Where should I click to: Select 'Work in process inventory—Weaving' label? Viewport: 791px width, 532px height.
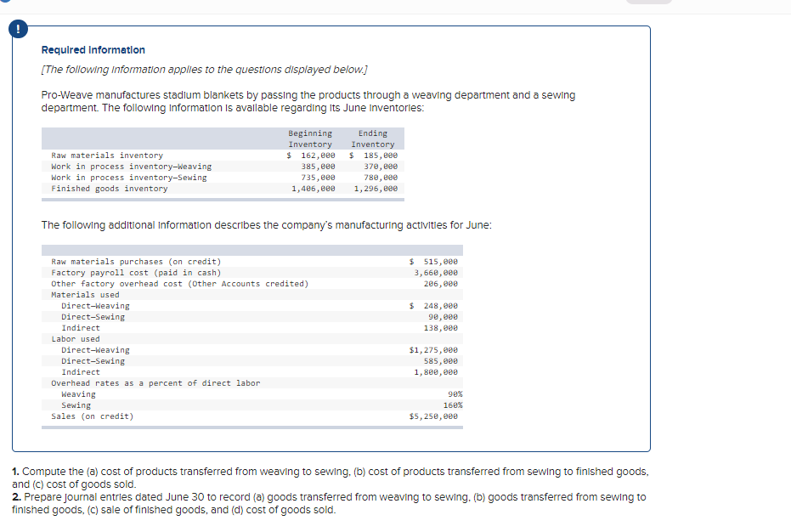tap(131, 167)
